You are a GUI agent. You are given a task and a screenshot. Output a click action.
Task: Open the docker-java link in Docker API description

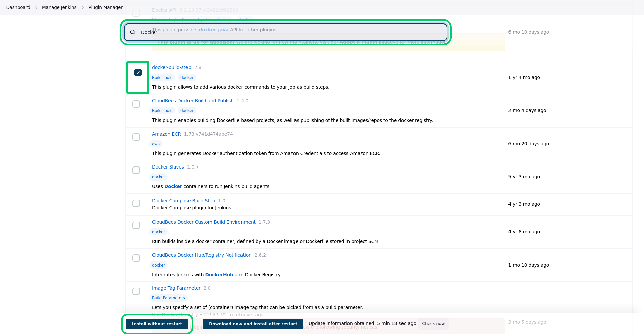(214, 30)
